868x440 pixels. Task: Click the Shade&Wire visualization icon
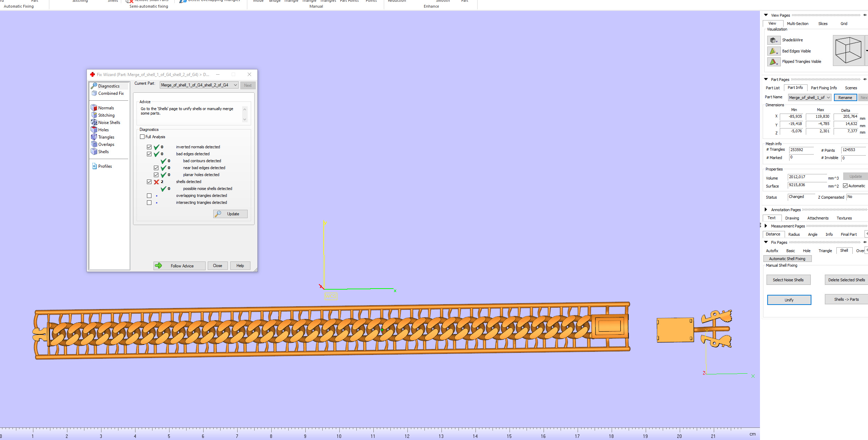pyautogui.click(x=774, y=40)
